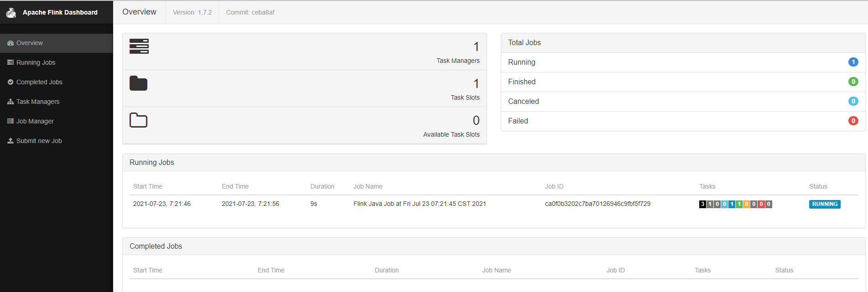Screen dimensions: 868x292
Task: Open the Overview menu item
Action: (57, 43)
